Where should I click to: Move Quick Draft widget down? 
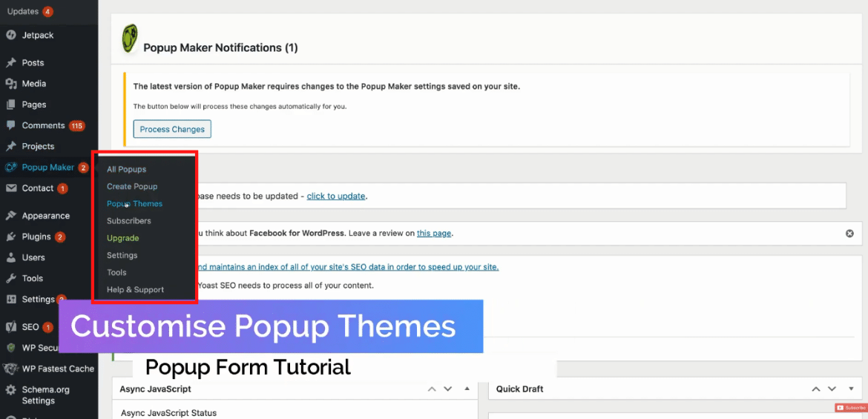click(832, 389)
